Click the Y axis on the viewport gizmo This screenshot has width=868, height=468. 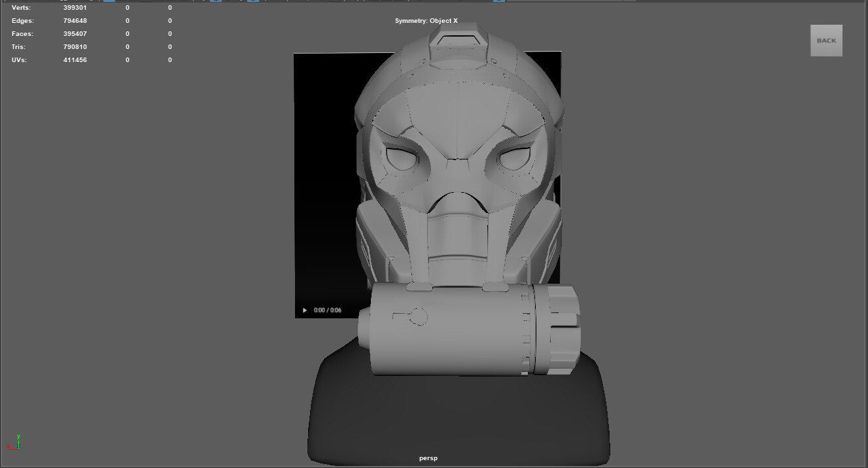tap(17, 438)
